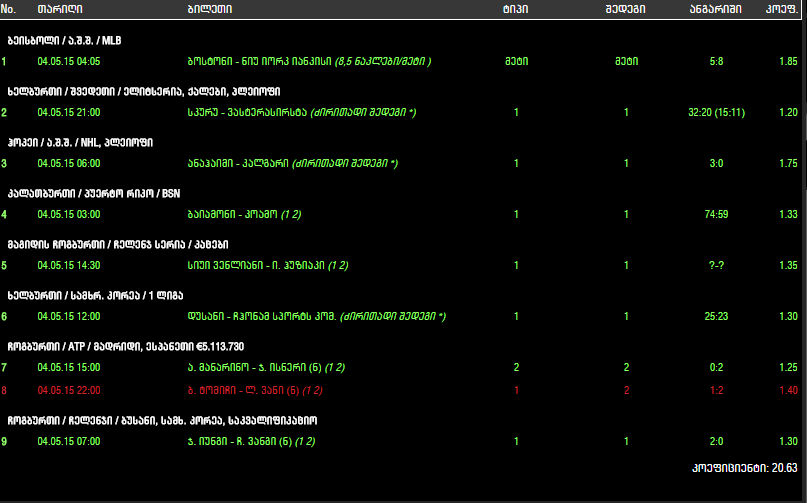Click the 'მეტი' value in the შედეგი column
The height and width of the screenshot is (503, 807).
tap(626, 61)
